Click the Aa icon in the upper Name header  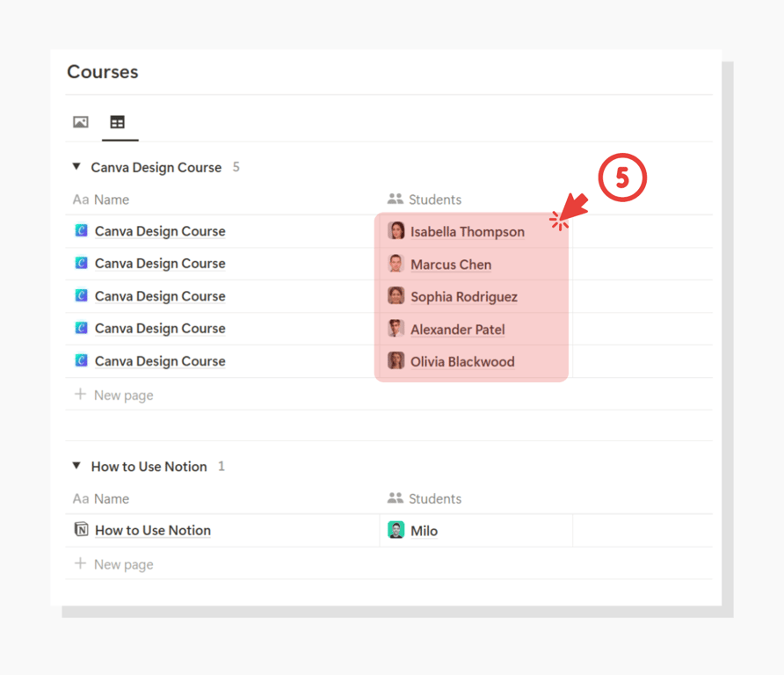tap(81, 200)
